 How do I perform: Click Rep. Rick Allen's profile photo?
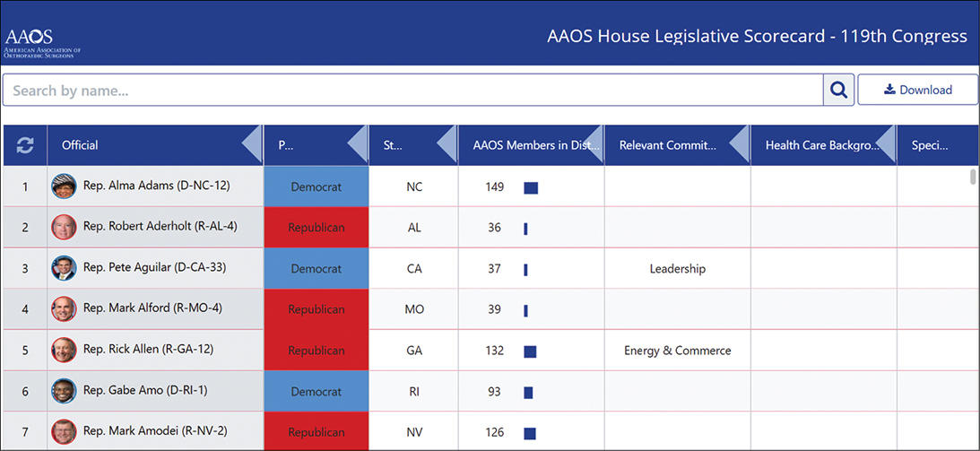click(x=64, y=350)
